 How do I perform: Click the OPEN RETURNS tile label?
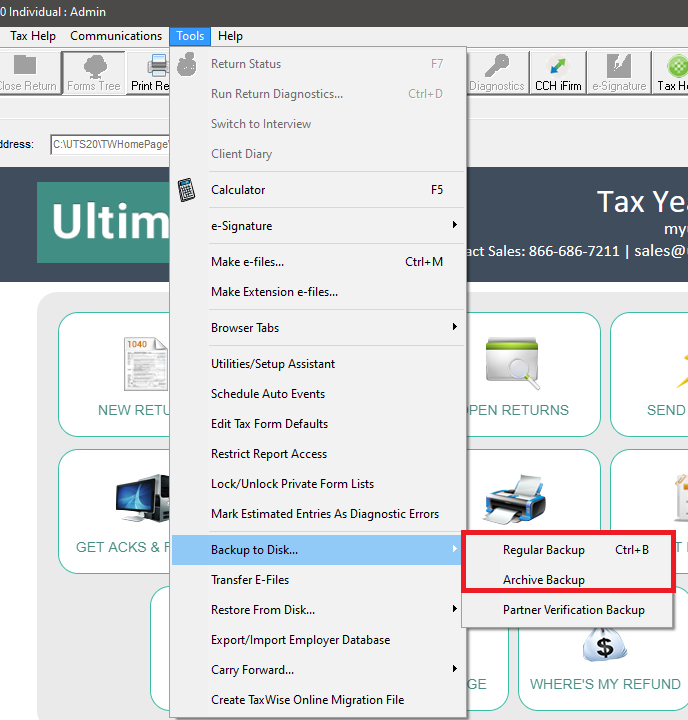[x=518, y=410]
